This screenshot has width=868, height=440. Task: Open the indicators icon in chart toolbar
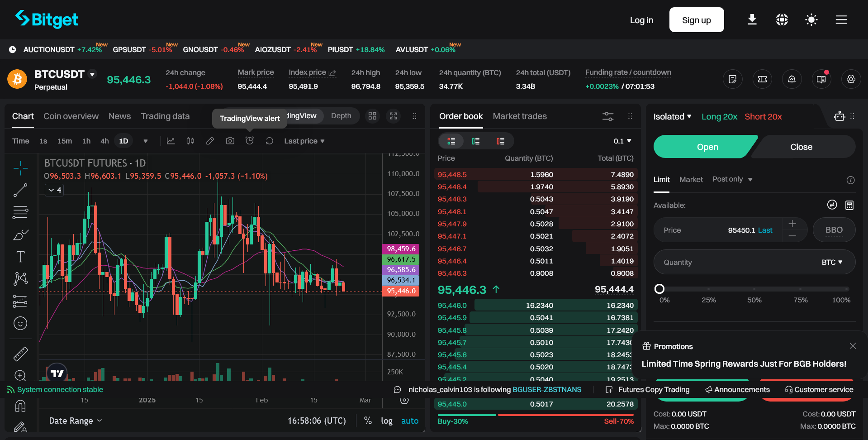pos(171,141)
